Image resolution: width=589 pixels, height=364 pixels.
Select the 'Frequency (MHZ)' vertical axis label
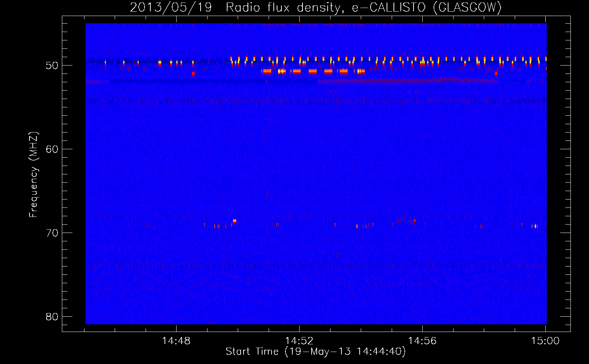[x=33, y=175]
